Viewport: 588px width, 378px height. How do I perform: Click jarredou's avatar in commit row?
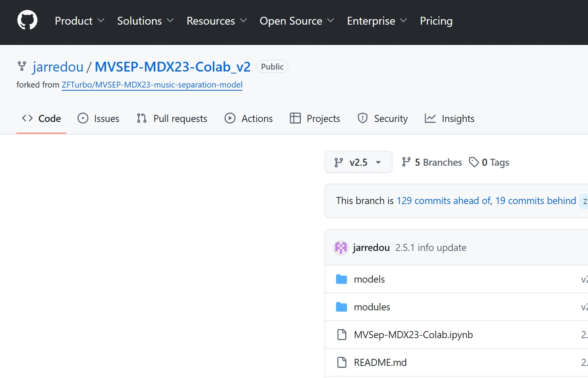point(341,248)
